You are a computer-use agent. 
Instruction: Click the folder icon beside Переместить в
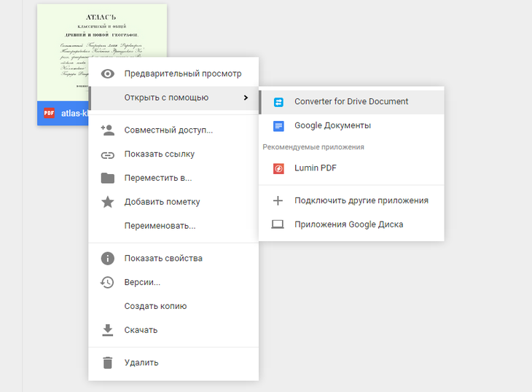[108, 179]
